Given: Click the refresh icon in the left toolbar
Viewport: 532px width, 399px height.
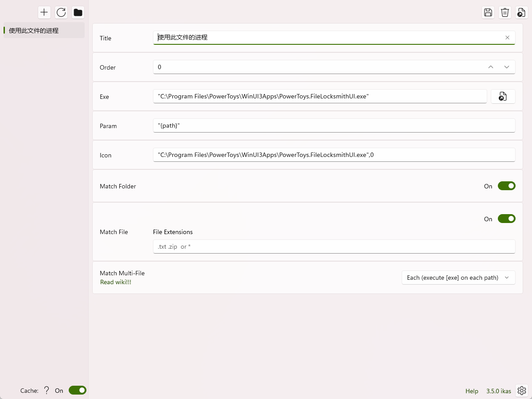Looking at the screenshot, I should 61,12.
